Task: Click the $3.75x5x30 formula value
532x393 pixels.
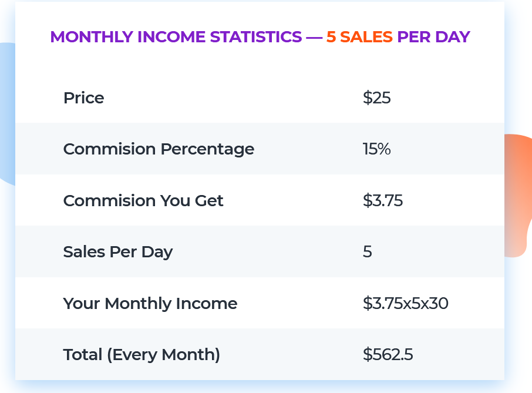Action: (x=405, y=303)
